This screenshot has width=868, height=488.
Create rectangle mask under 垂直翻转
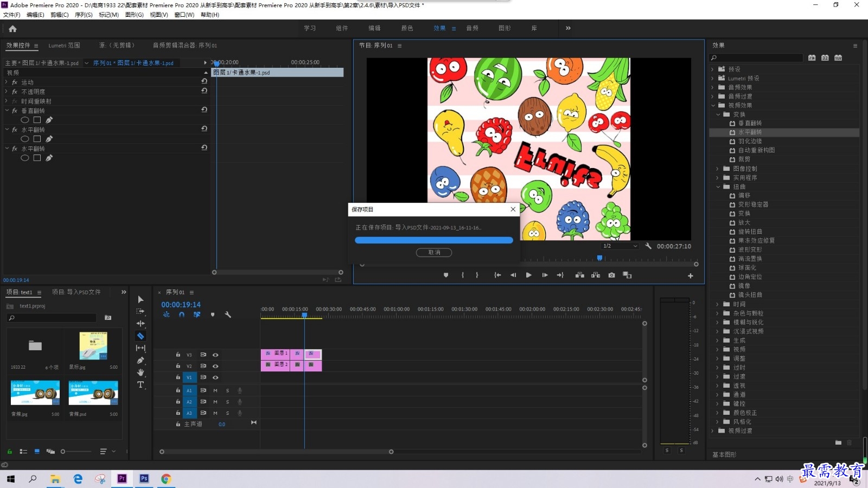coord(37,120)
